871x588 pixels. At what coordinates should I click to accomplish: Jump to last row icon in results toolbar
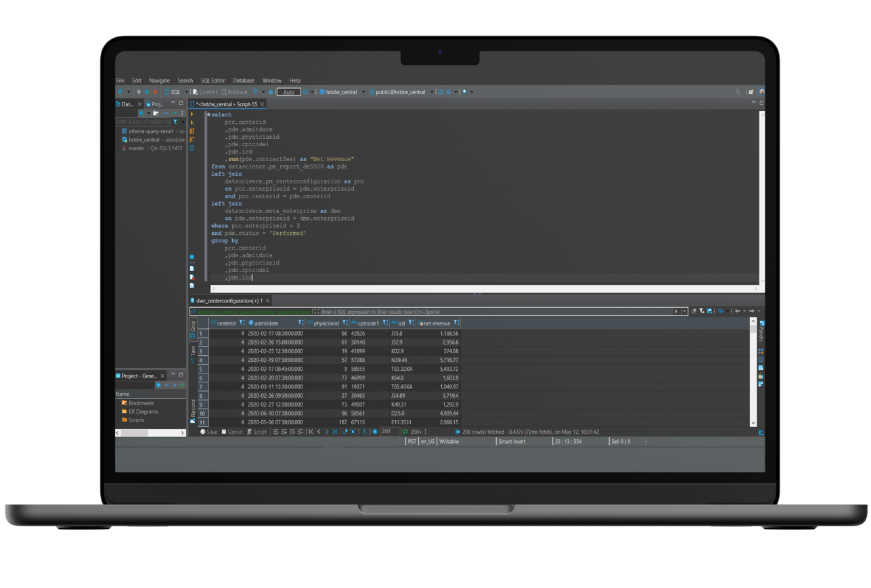click(334, 431)
